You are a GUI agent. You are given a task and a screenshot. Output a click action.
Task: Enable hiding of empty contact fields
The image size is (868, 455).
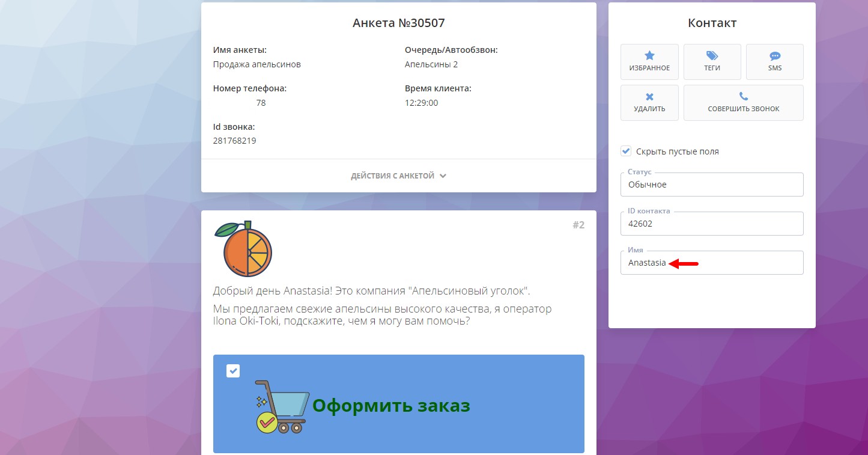tap(627, 151)
